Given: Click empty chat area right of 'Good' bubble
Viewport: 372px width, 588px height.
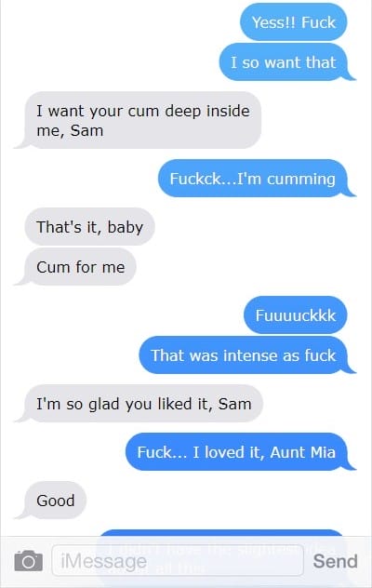Looking at the screenshot, I should click(225, 500).
